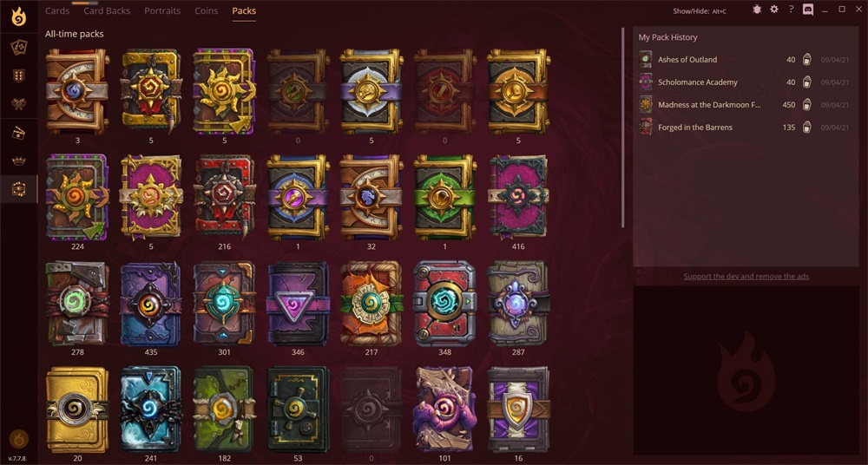Switch to the Portraits tab
The height and width of the screenshot is (465, 868).
click(162, 10)
